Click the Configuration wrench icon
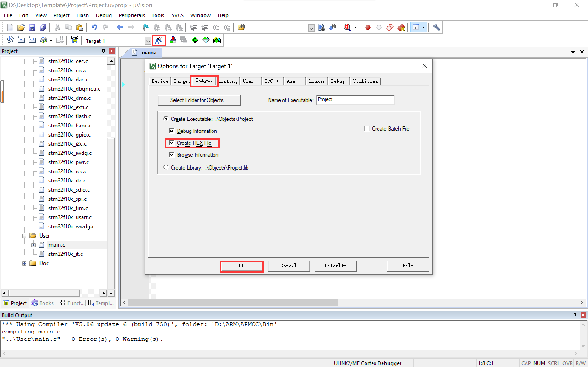This screenshot has width=588, height=367. pos(436,28)
